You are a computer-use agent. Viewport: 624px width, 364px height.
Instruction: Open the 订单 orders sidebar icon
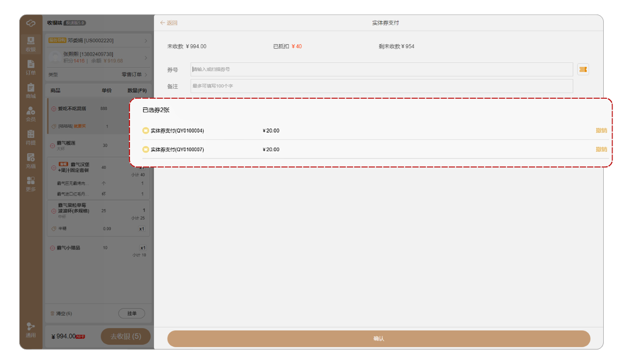pos(31,67)
